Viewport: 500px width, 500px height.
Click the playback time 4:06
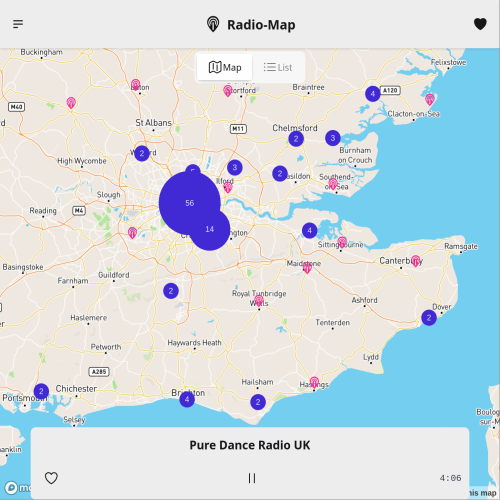pos(450,478)
